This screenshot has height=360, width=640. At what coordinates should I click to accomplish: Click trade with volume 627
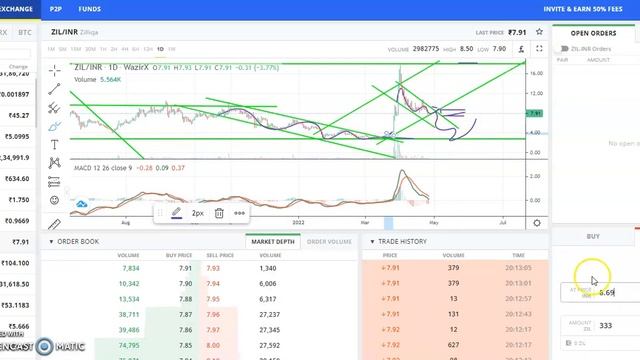[x=453, y=345]
